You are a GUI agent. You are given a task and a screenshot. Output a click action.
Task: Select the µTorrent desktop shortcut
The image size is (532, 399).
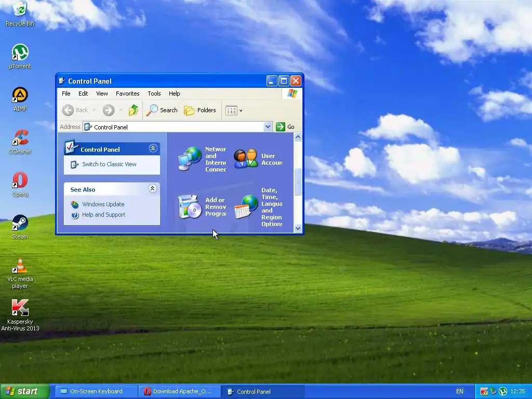click(x=20, y=57)
